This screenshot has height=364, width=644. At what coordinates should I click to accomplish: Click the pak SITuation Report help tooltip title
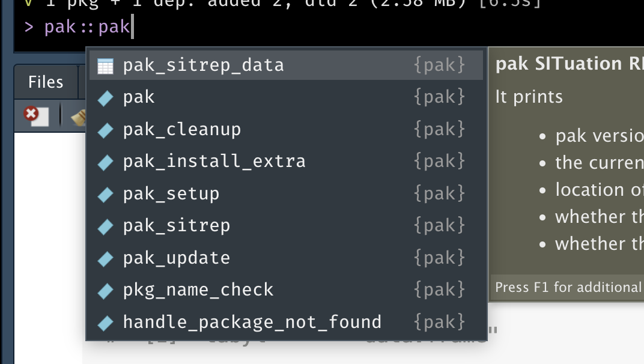569,63
